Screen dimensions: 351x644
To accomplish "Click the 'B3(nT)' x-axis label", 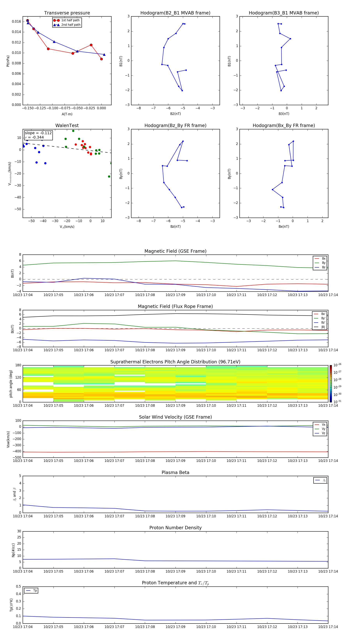I will (x=284, y=114).
